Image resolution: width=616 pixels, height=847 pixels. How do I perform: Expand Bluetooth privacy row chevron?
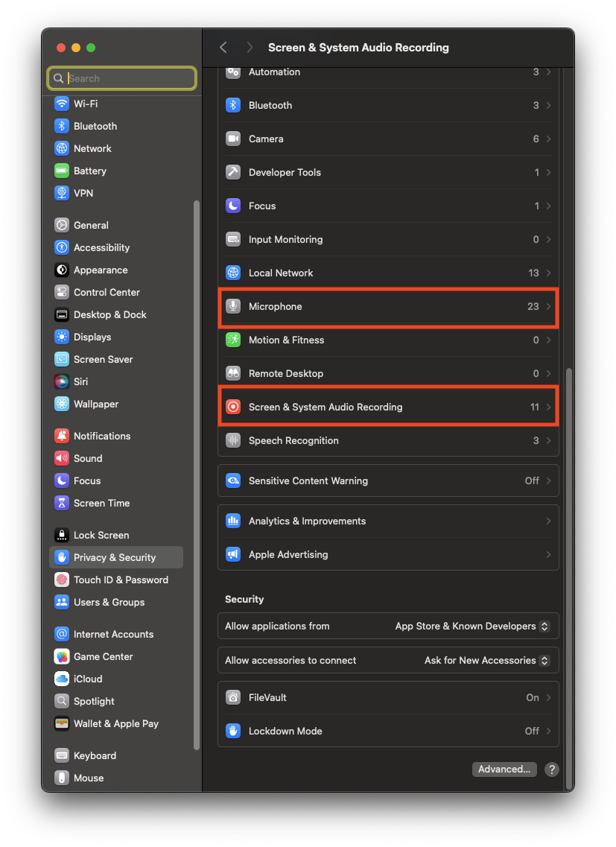[x=548, y=105]
